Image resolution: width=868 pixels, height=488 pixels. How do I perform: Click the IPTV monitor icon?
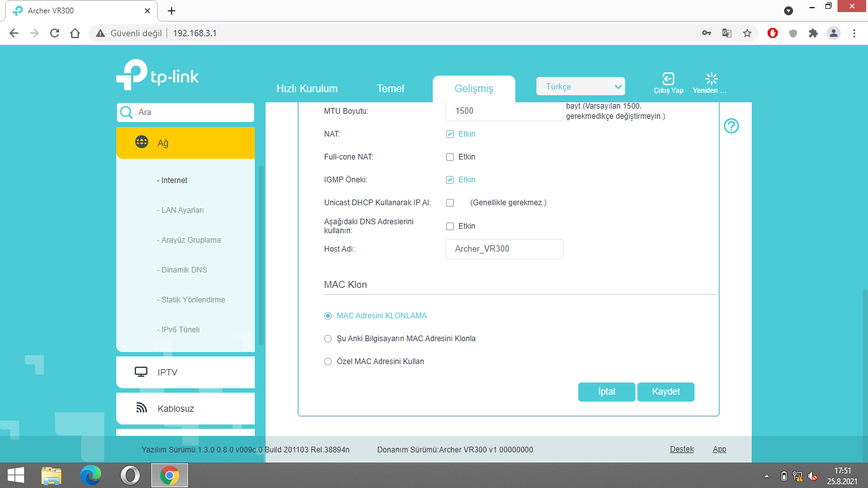141,372
